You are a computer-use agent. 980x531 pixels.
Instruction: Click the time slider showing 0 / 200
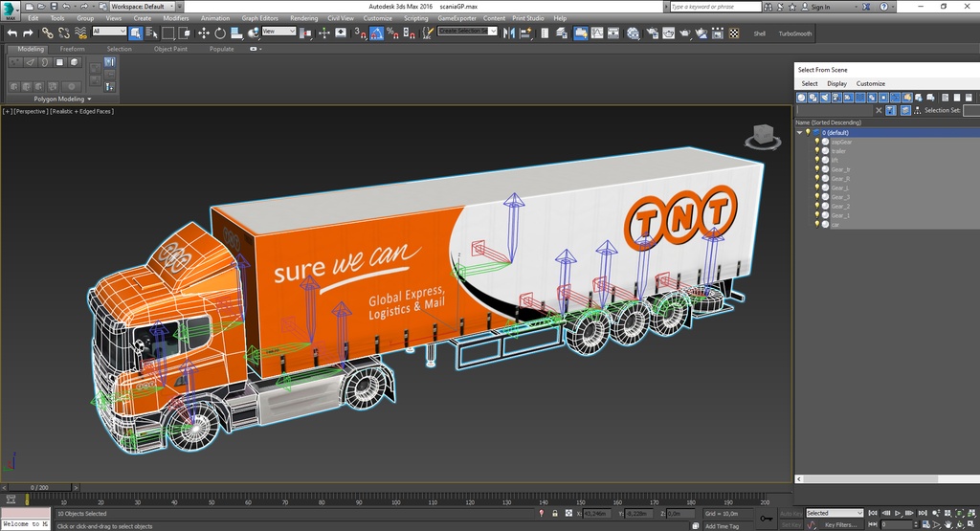38,487
